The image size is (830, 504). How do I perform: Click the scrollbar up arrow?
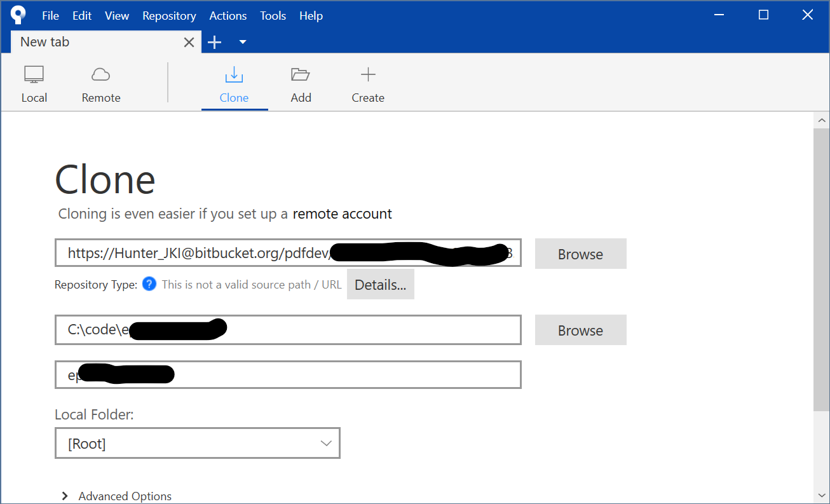point(821,120)
